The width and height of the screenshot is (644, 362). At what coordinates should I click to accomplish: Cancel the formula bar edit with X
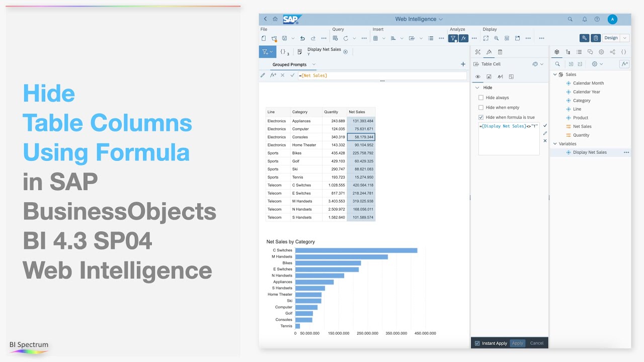click(283, 75)
